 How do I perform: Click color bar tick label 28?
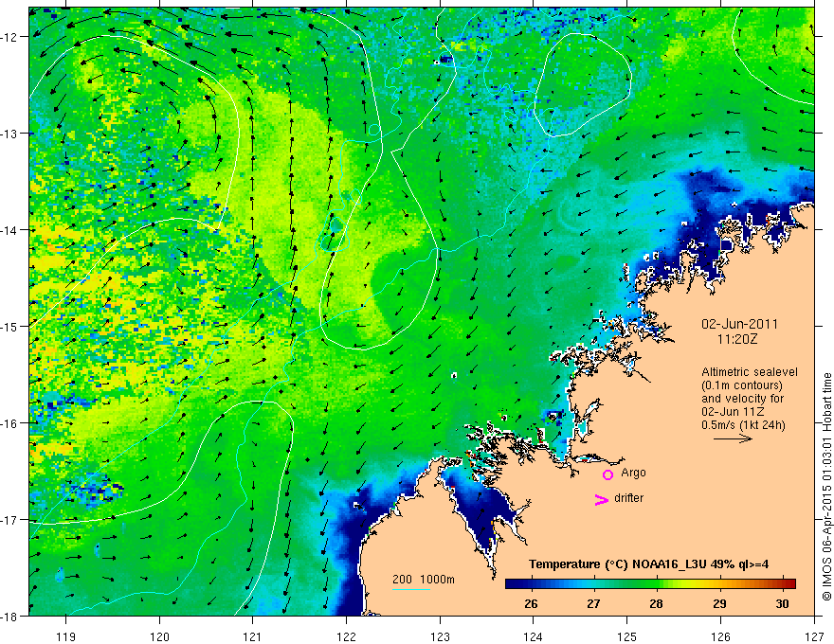(657, 603)
